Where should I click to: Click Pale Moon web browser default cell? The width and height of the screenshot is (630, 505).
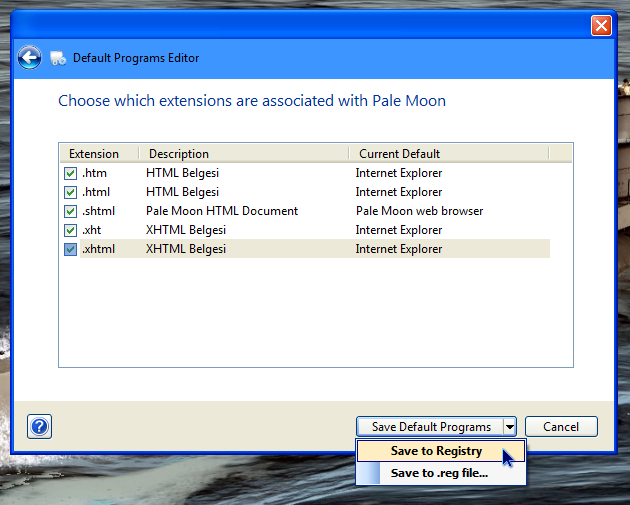click(419, 211)
